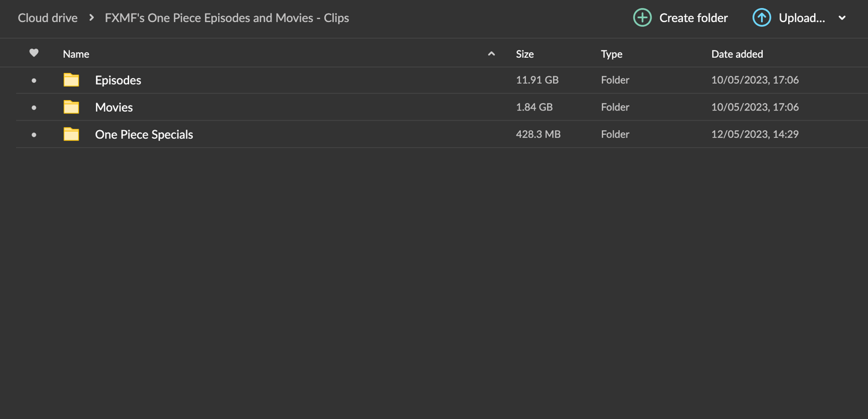The image size is (868, 419).
Task: Sort by the Date added column header
Action: [737, 54]
